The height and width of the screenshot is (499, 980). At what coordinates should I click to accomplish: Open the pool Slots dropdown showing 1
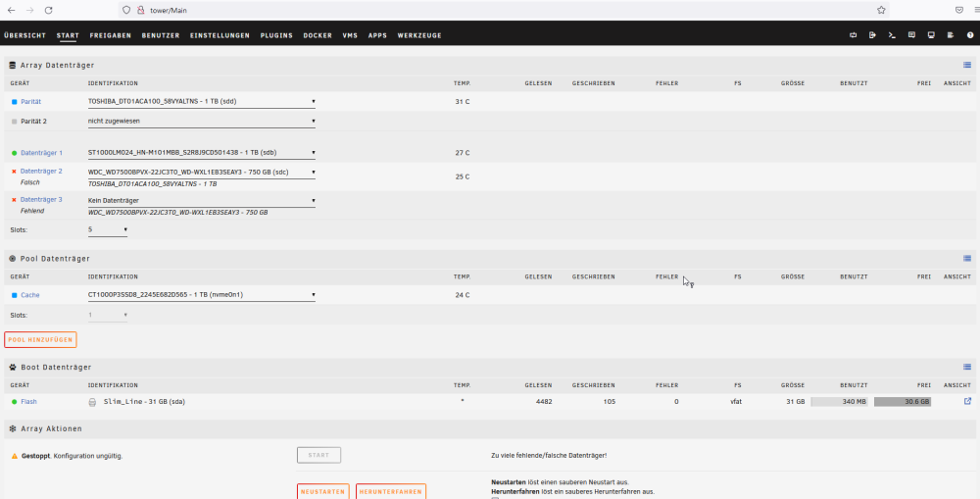click(x=108, y=315)
